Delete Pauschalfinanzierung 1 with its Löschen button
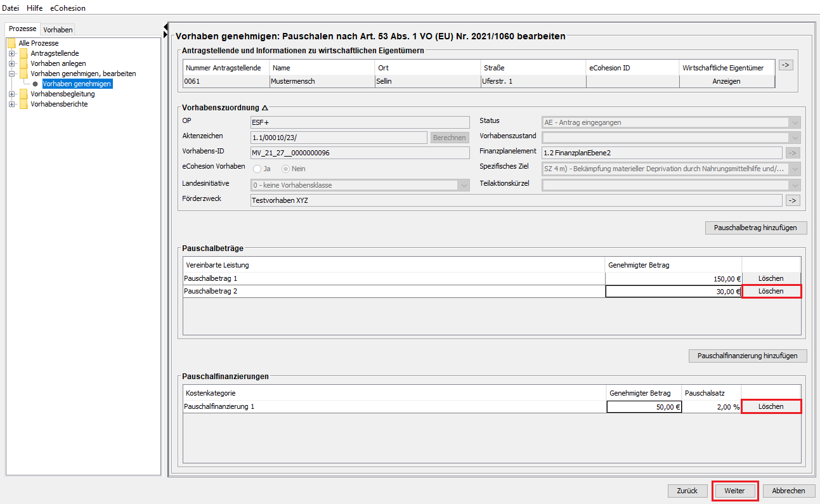 coord(771,406)
